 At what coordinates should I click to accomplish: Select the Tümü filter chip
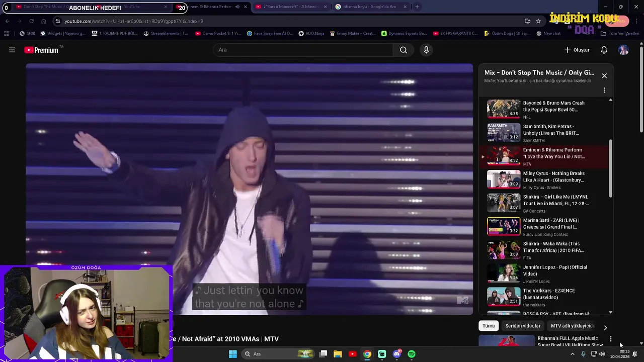(489, 326)
